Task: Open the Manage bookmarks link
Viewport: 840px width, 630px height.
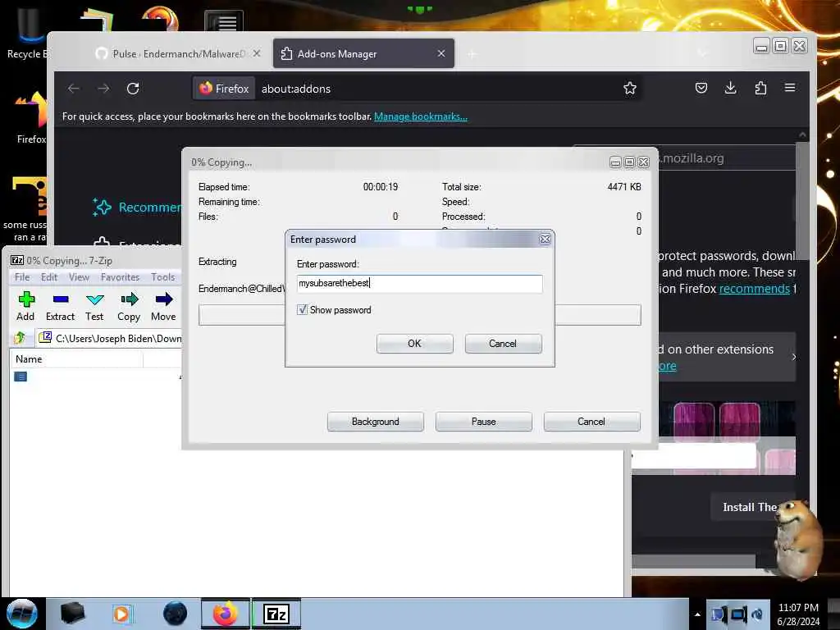Action: point(421,116)
